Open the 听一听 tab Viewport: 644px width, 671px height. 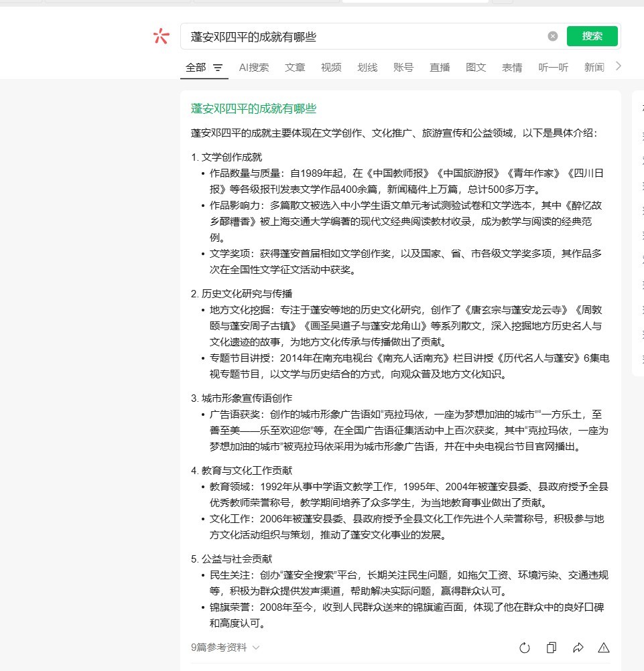pos(553,68)
